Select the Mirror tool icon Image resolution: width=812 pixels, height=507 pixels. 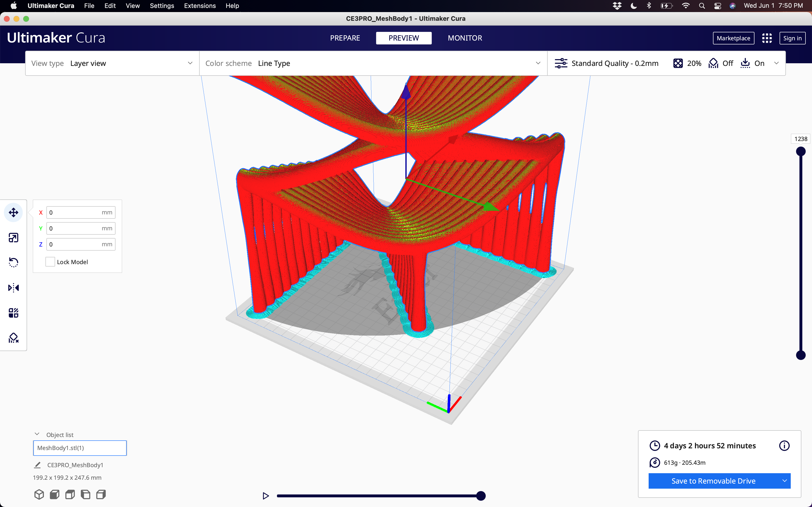click(14, 288)
